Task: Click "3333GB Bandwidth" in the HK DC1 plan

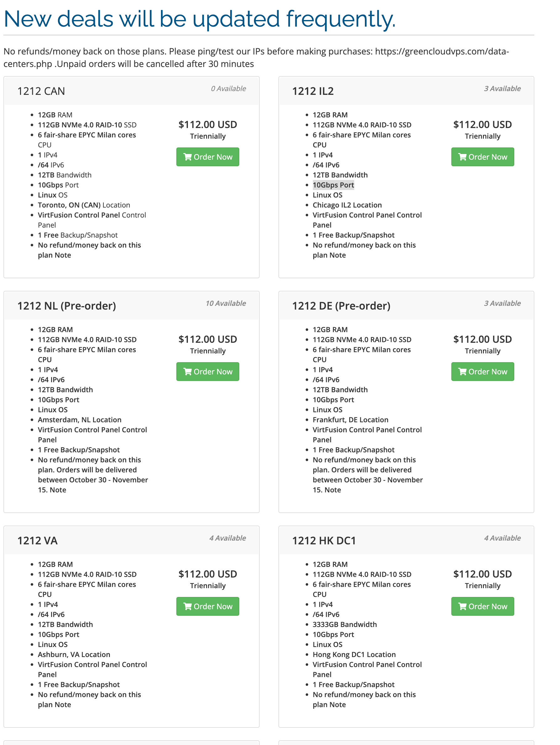Action: pos(344,624)
